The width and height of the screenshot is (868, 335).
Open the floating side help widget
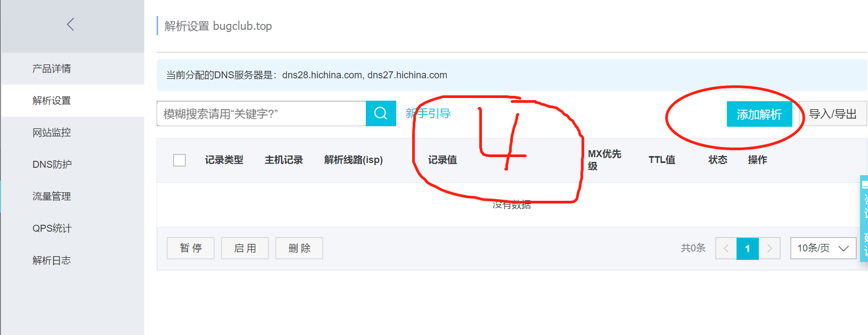[x=864, y=218]
